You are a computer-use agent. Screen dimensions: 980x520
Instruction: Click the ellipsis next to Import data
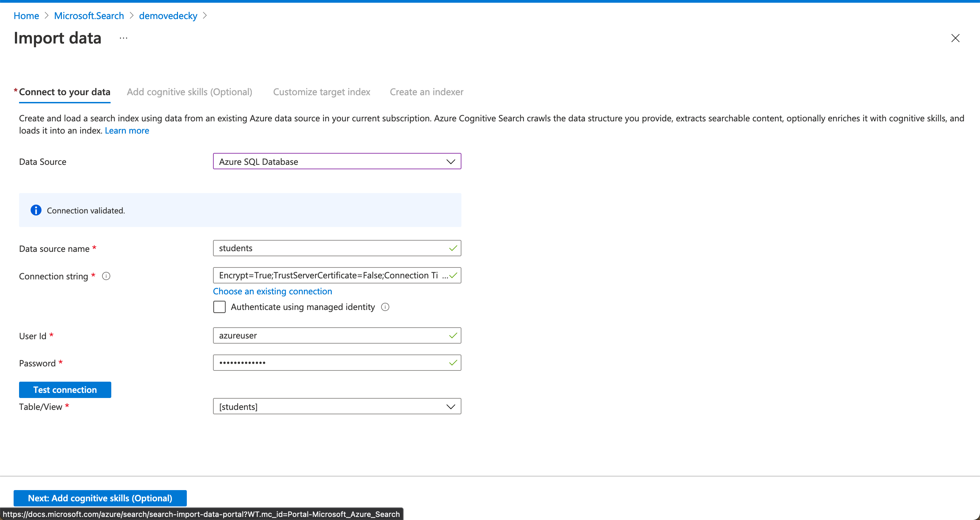pos(123,38)
